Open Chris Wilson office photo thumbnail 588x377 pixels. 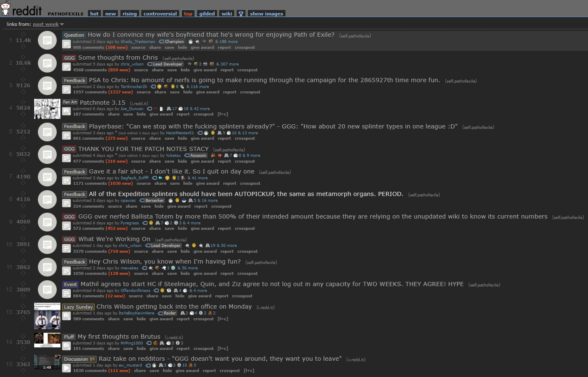coord(47,316)
